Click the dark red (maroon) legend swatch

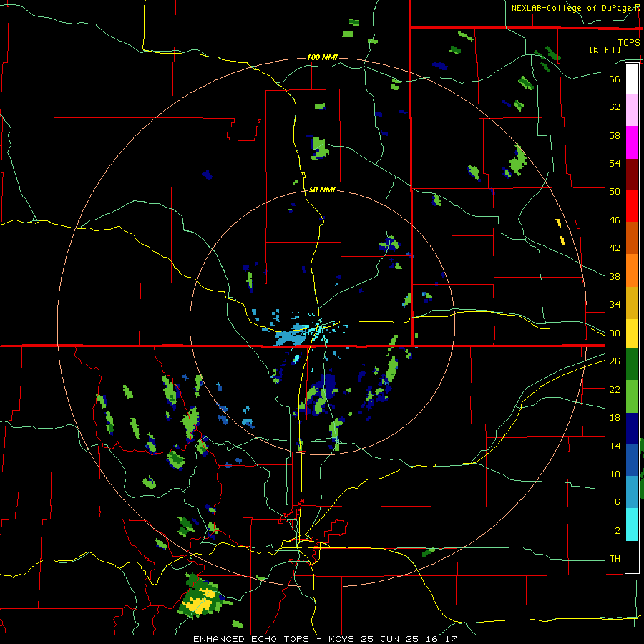632,175
